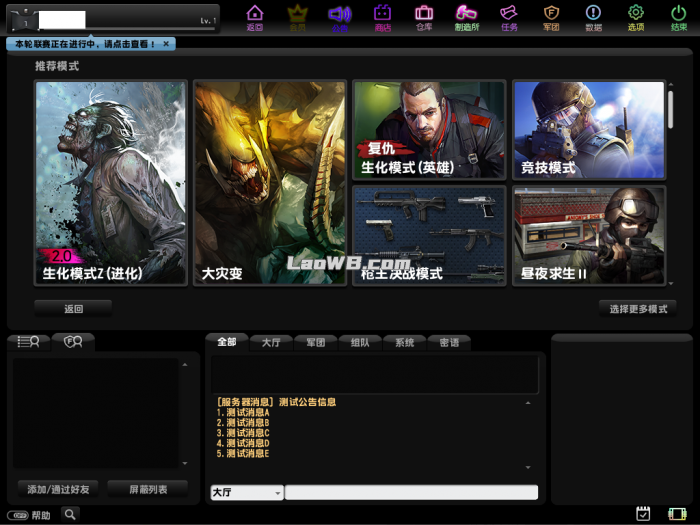The width and height of the screenshot is (700, 525).
Task: Select the gun deathmatch weapons mode card
Action: tap(429, 236)
